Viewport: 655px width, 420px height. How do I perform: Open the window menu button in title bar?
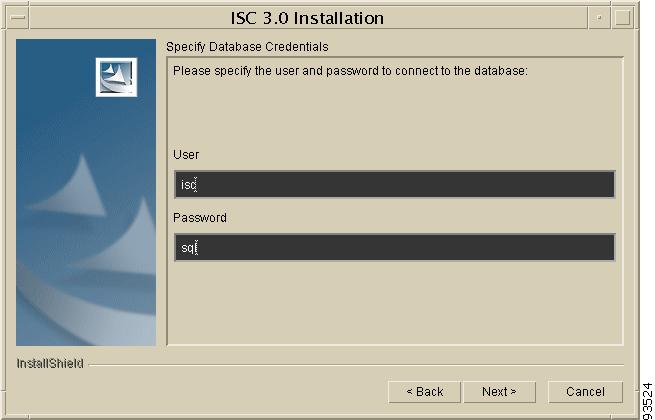[18, 18]
